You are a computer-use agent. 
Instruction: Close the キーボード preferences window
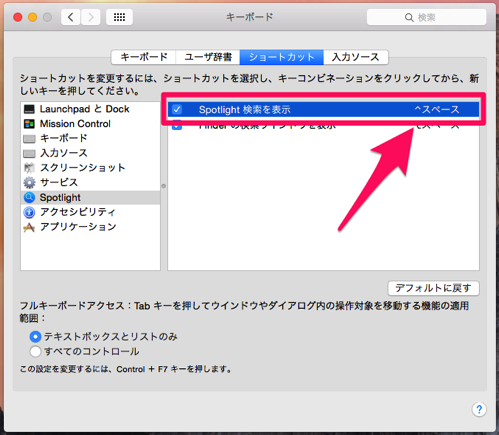[x=18, y=17]
